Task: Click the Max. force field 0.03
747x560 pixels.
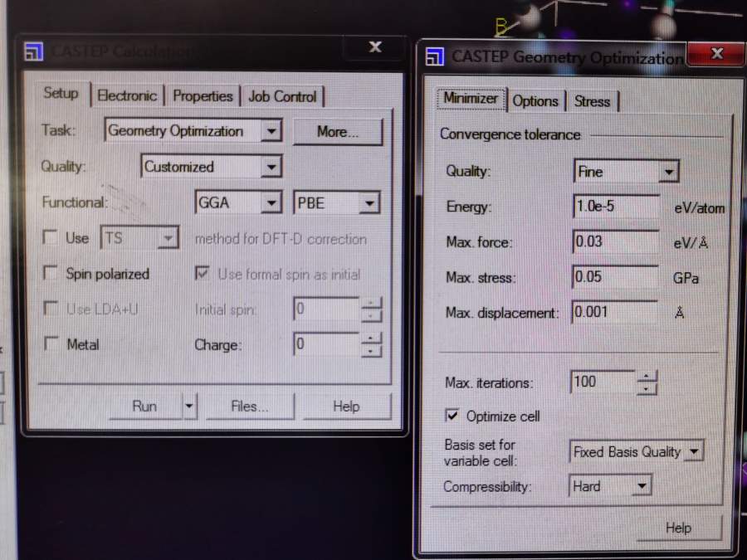Action: (x=616, y=242)
